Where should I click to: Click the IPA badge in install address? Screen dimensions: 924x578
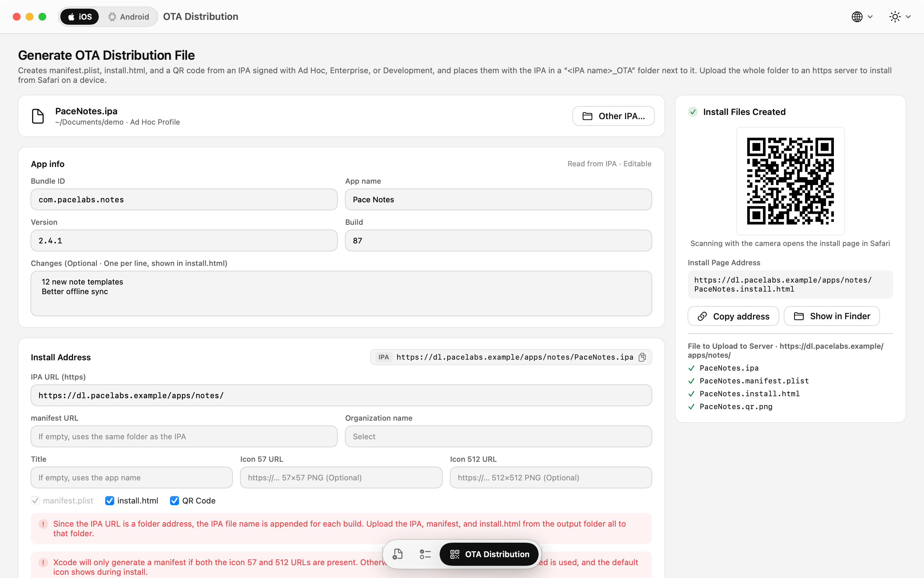coord(383,357)
